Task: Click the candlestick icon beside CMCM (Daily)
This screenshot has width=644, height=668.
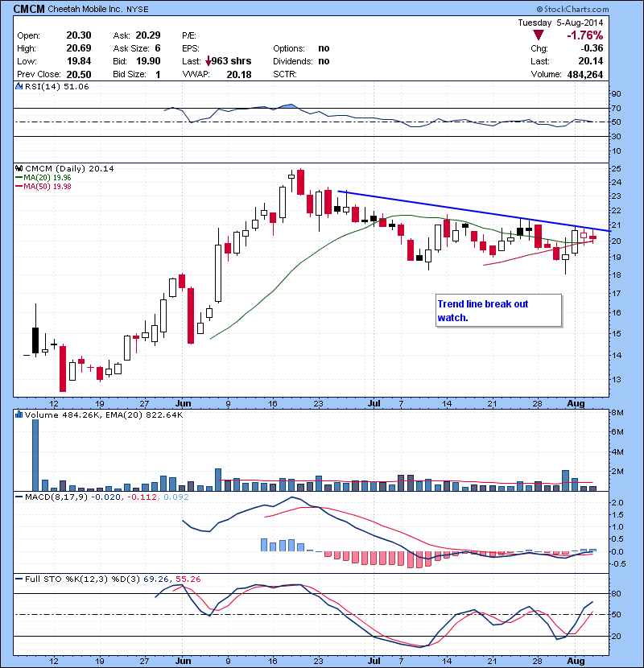Action: pos(19,169)
